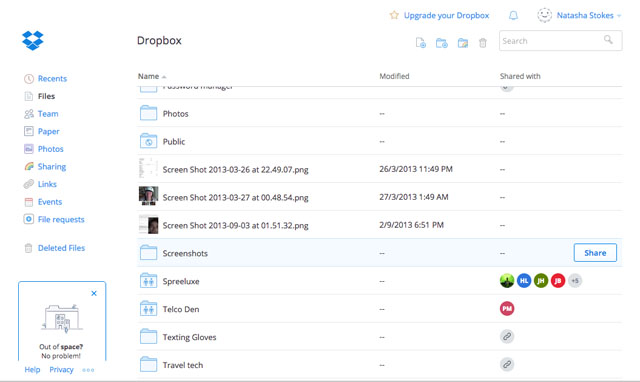Click the Spreeluxe shared folder icon

point(148,281)
